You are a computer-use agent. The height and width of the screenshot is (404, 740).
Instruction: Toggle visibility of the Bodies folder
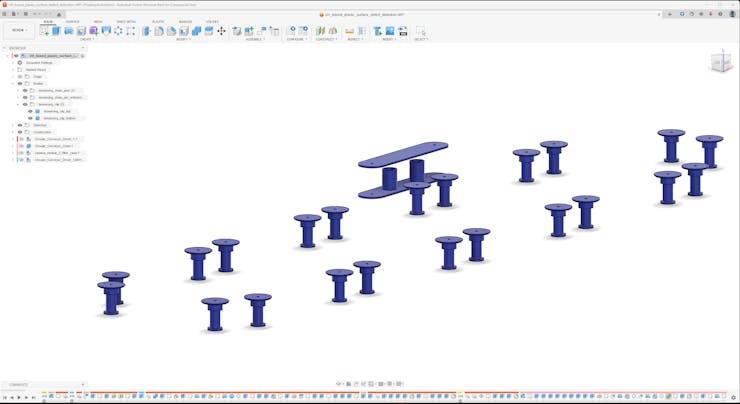coord(20,84)
